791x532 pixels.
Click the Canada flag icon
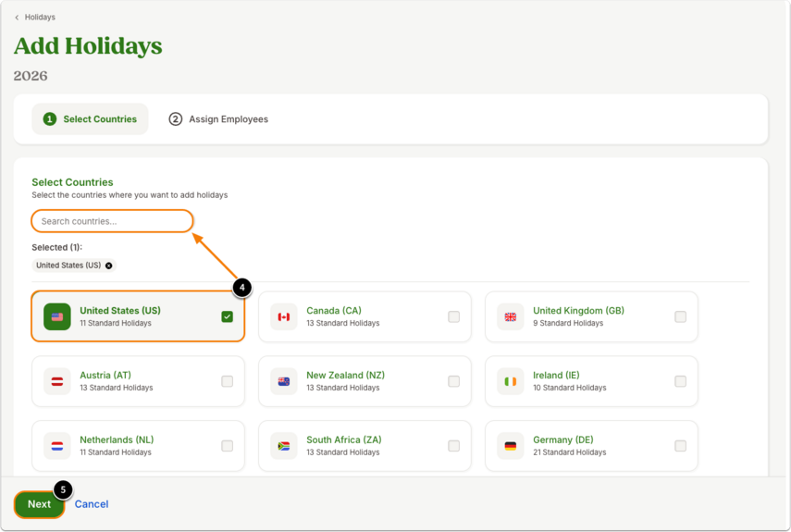point(284,316)
